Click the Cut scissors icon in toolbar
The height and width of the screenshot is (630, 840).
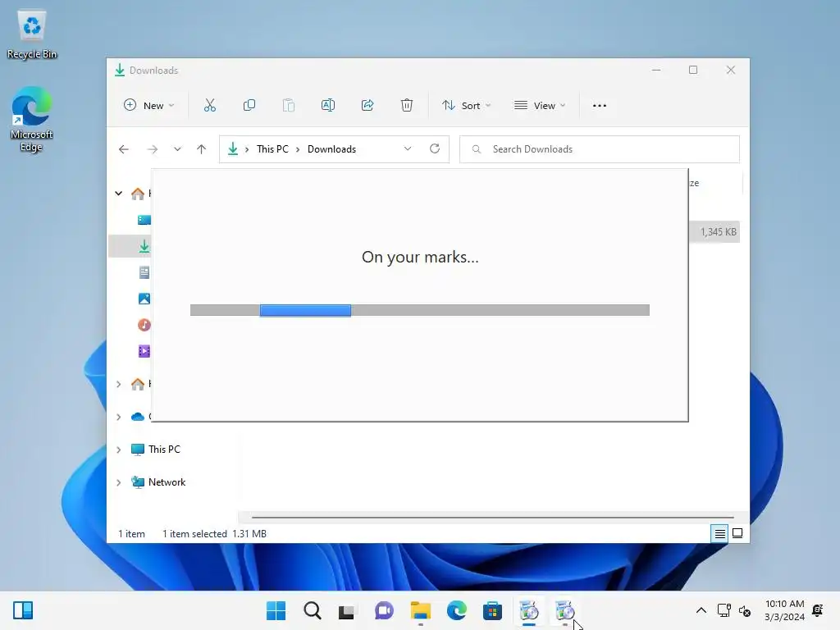[209, 106]
